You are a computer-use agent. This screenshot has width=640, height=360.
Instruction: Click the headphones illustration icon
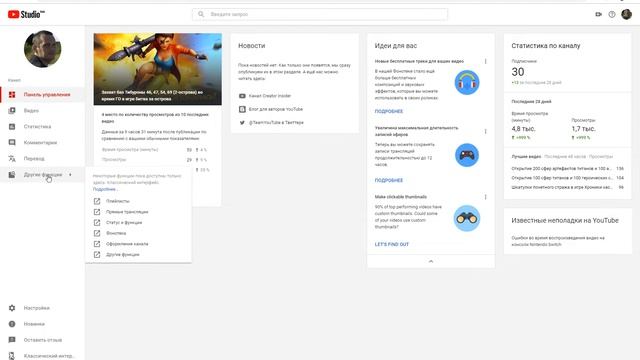pos(467,83)
